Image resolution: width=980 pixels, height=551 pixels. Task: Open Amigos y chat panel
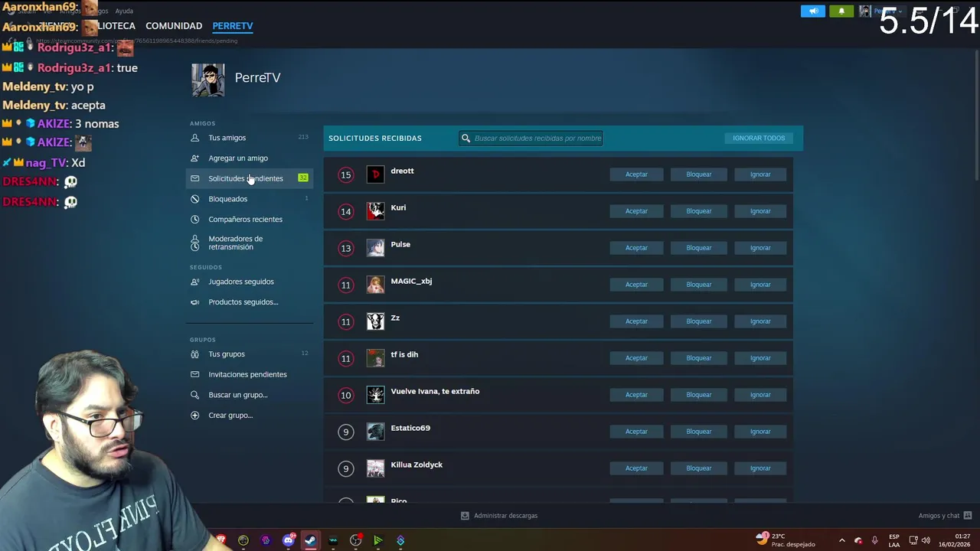(x=945, y=516)
